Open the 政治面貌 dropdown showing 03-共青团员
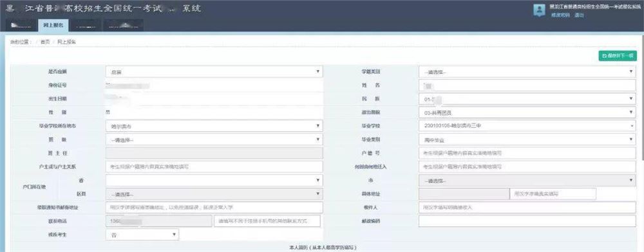 point(527,113)
